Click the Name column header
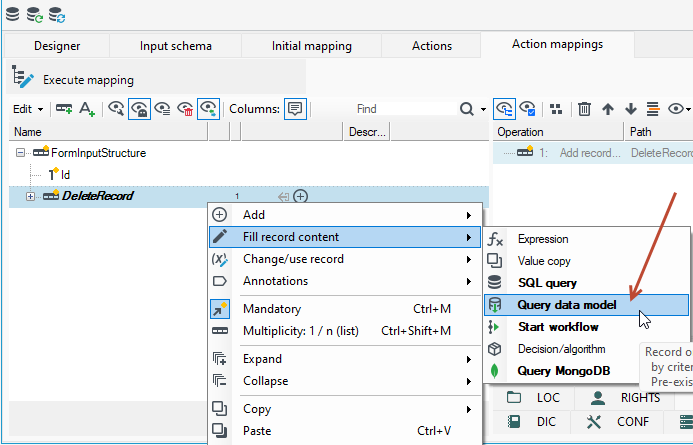The height and width of the screenshot is (445, 693). (108, 132)
